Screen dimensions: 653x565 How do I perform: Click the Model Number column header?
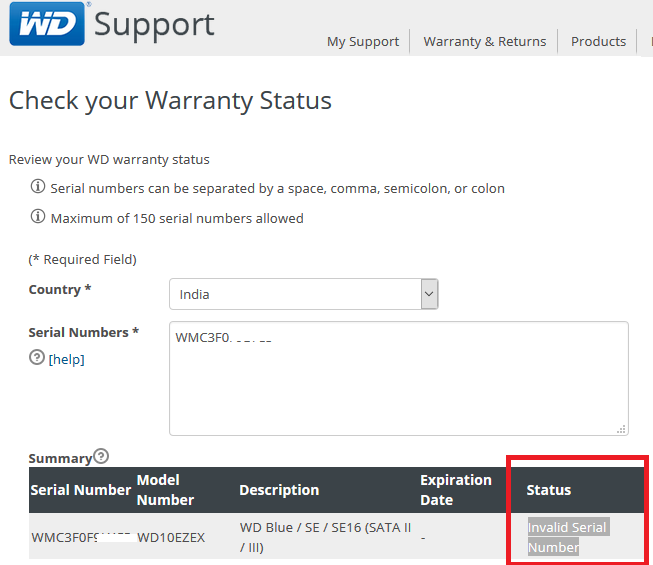point(165,490)
